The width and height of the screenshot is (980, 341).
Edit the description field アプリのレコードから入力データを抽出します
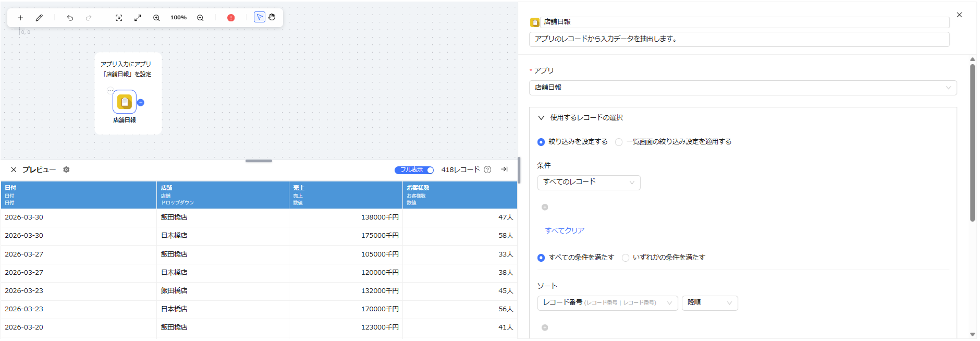pos(739,39)
